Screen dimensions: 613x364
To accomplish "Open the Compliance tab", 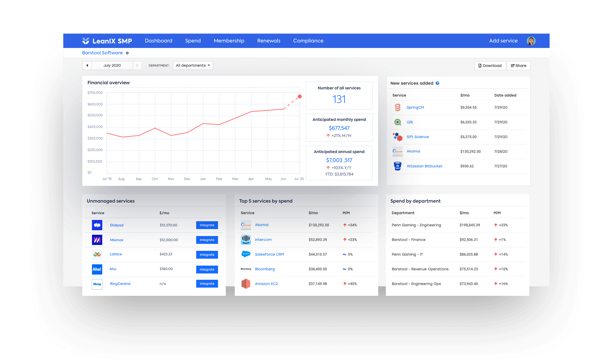I will click(x=308, y=41).
